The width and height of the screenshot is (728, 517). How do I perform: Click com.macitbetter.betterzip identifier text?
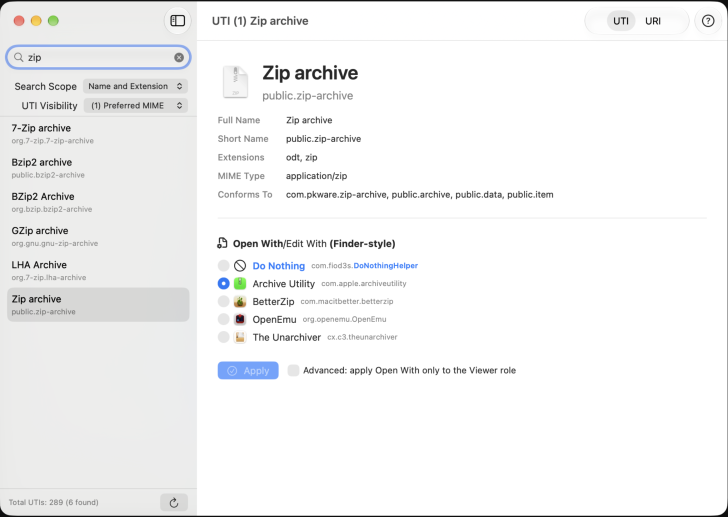pos(347,301)
